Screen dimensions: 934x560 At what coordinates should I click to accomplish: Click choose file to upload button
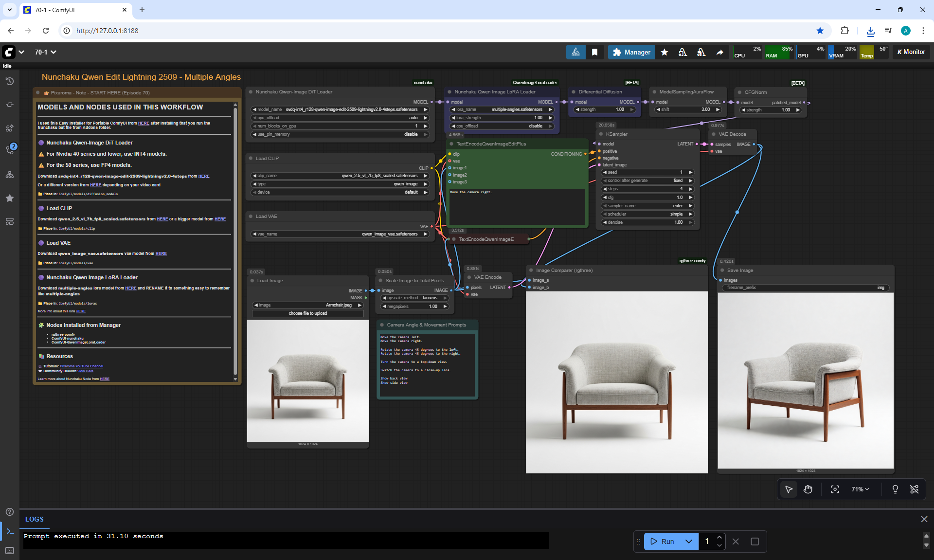pos(307,313)
